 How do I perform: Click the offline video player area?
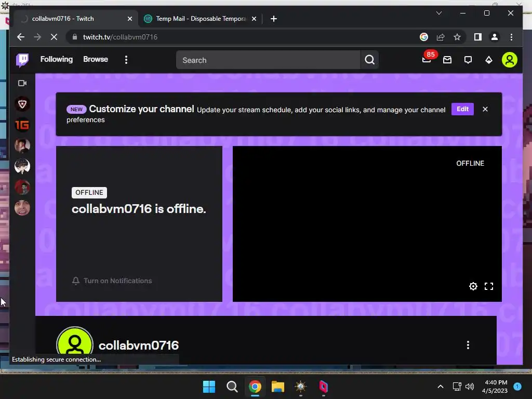point(367,224)
